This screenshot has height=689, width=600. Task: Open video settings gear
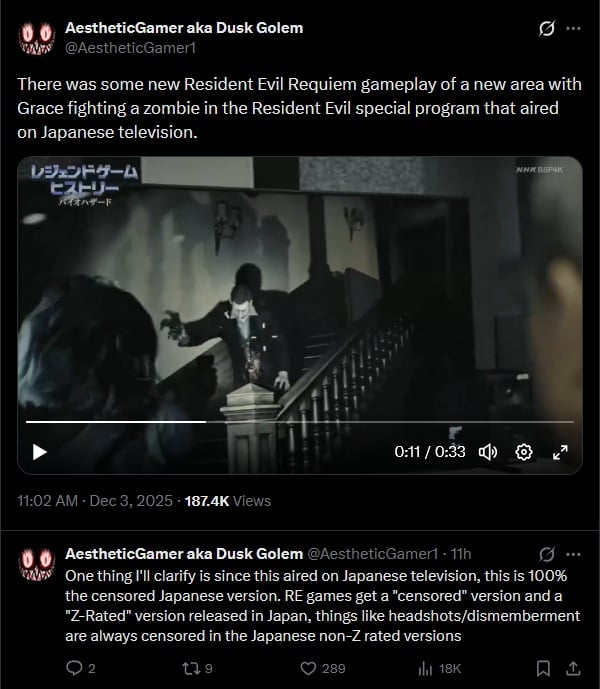click(x=524, y=452)
